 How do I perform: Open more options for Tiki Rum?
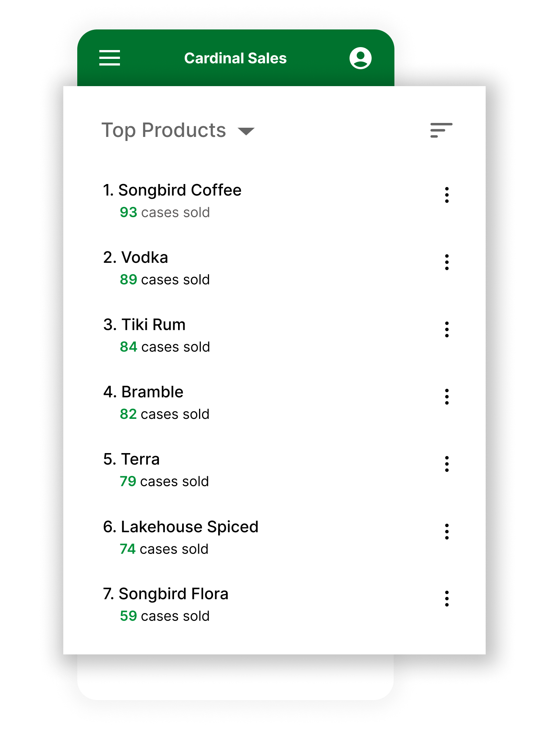click(x=447, y=329)
